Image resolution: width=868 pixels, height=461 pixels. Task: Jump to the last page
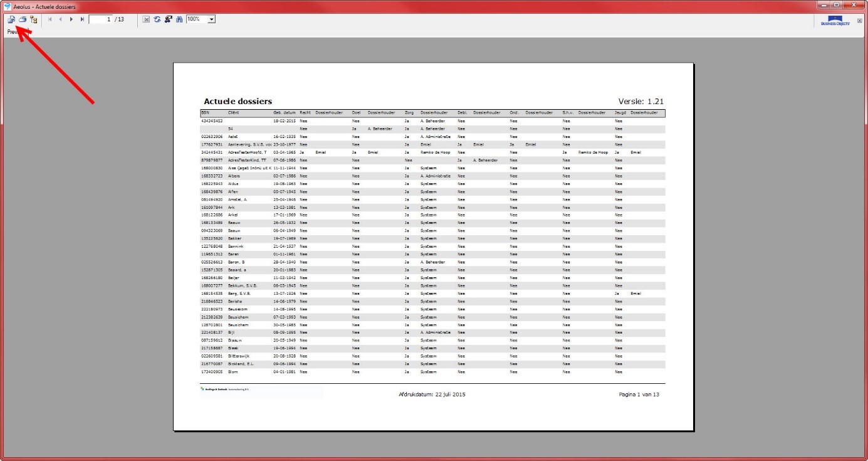pyautogui.click(x=82, y=19)
